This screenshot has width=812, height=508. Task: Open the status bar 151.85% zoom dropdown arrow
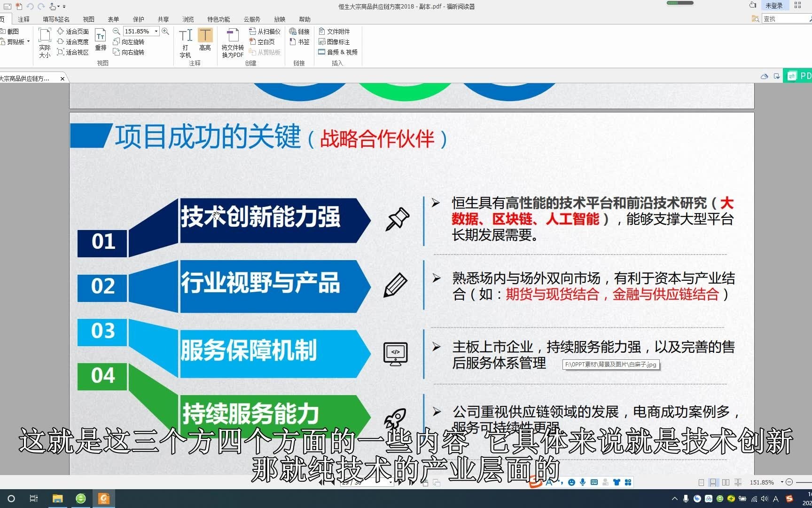coord(782,482)
